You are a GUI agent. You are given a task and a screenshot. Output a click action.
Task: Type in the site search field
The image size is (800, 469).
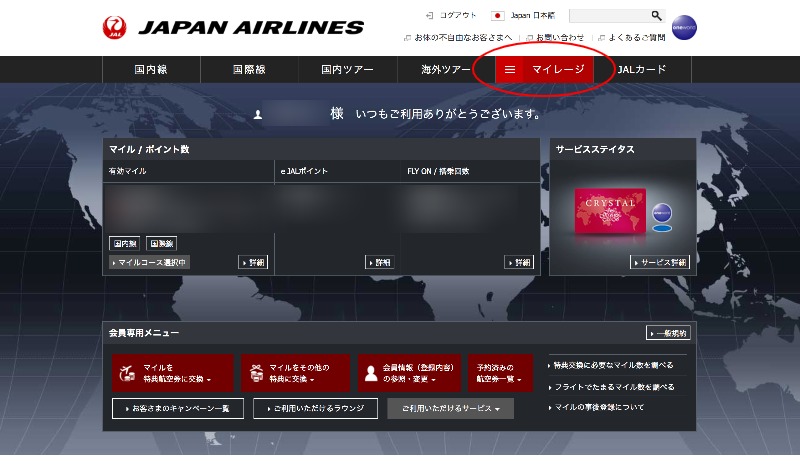click(610, 16)
